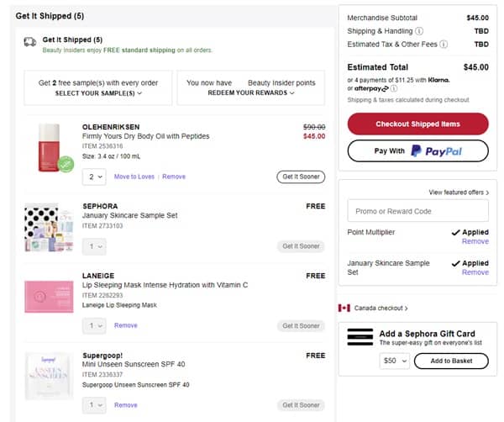Pay with PayPal button
Screen dimensions: 504x422
417,150
